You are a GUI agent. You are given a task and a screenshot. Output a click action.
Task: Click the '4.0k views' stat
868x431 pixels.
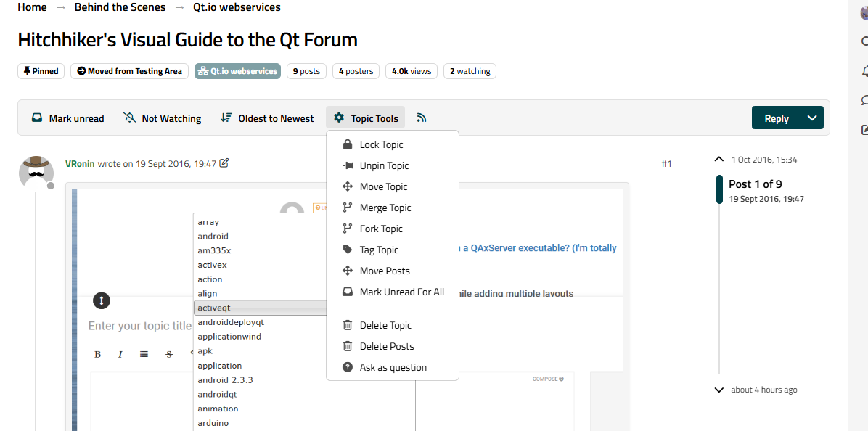coord(412,71)
